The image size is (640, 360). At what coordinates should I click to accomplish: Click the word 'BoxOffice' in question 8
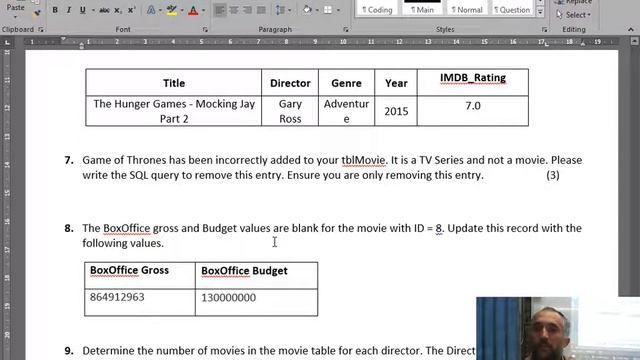click(x=127, y=228)
